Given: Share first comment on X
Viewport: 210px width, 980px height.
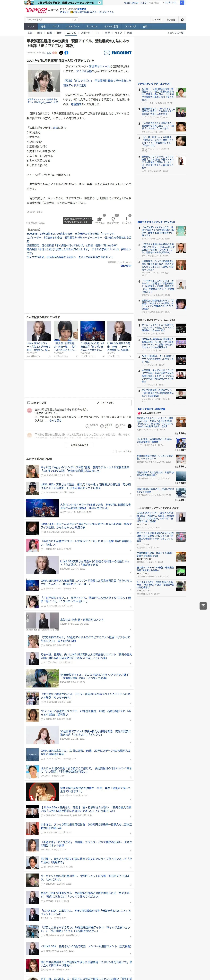Looking at the screenshot, I should (129, 426).
